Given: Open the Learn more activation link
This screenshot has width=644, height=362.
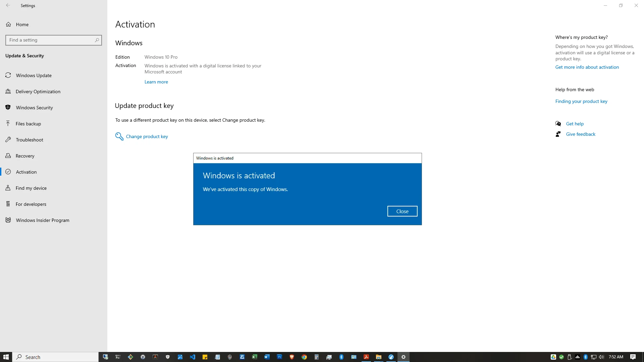Looking at the screenshot, I should (x=156, y=82).
